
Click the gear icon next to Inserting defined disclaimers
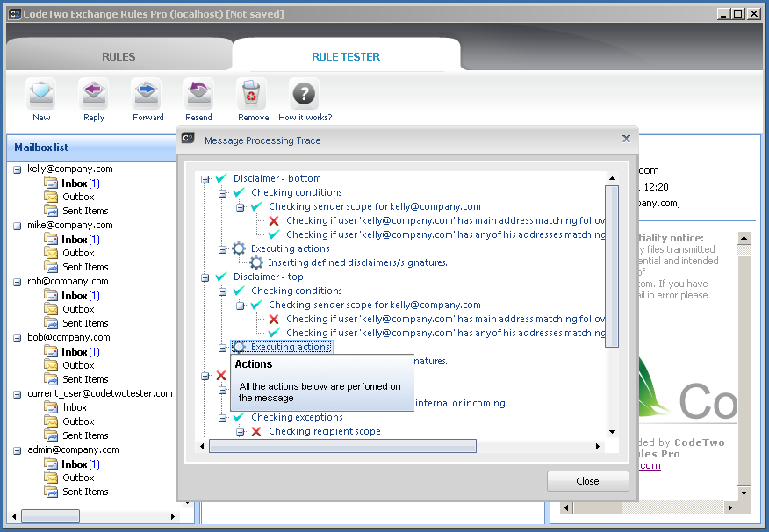[x=256, y=262]
